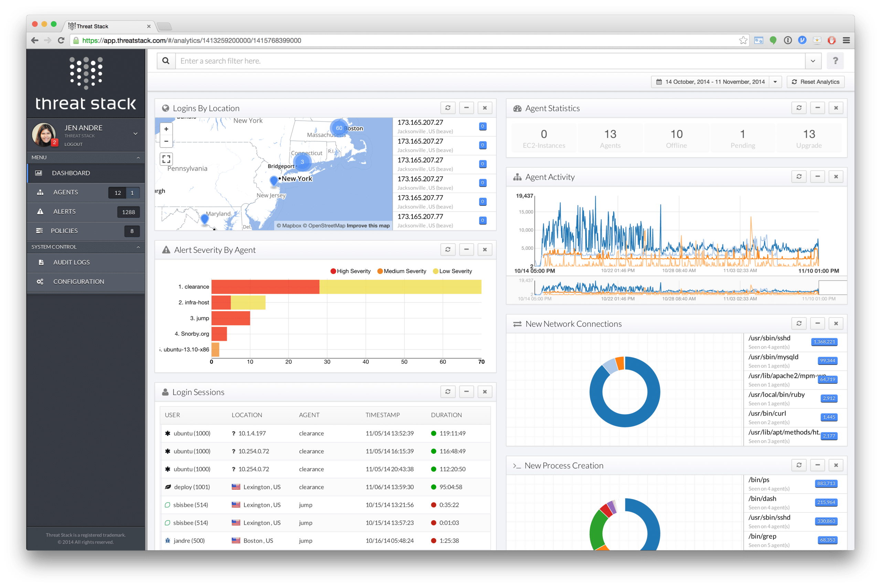Screen dimensions: 881x588
Task: Open the Chrome hamburger menu
Action: [846, 40]
